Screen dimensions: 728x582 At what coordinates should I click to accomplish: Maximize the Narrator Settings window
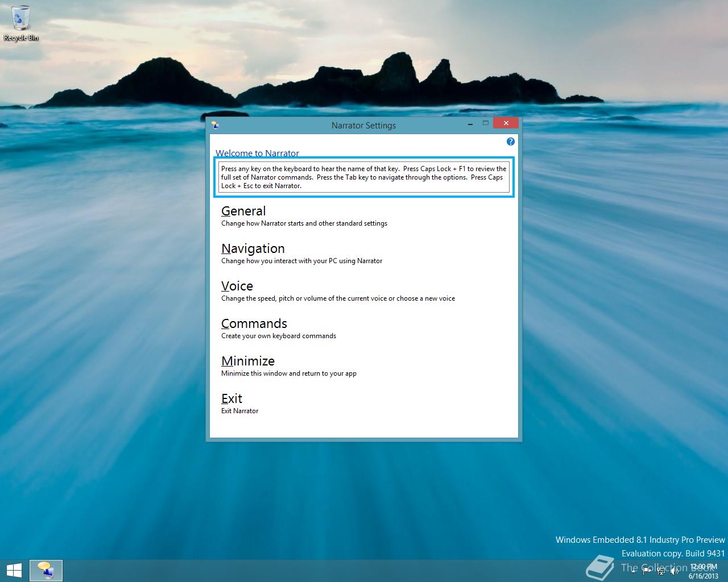pyautogui.click(x=486, y=123)
